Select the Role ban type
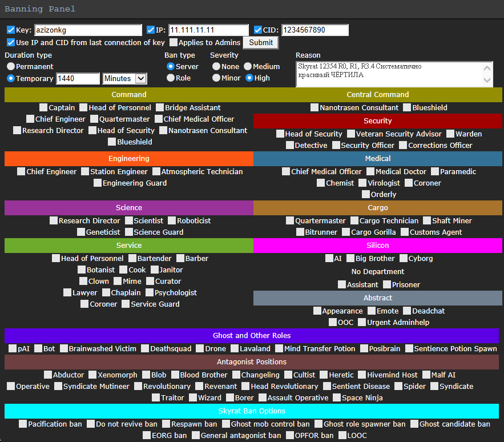The width and height of the screenshot is (504, 442). point(171,78)
